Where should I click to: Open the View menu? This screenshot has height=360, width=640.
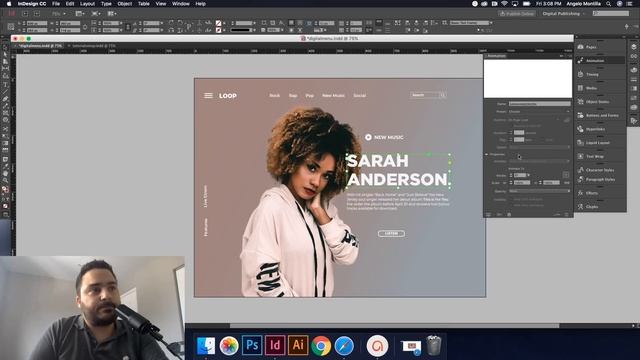161,4
